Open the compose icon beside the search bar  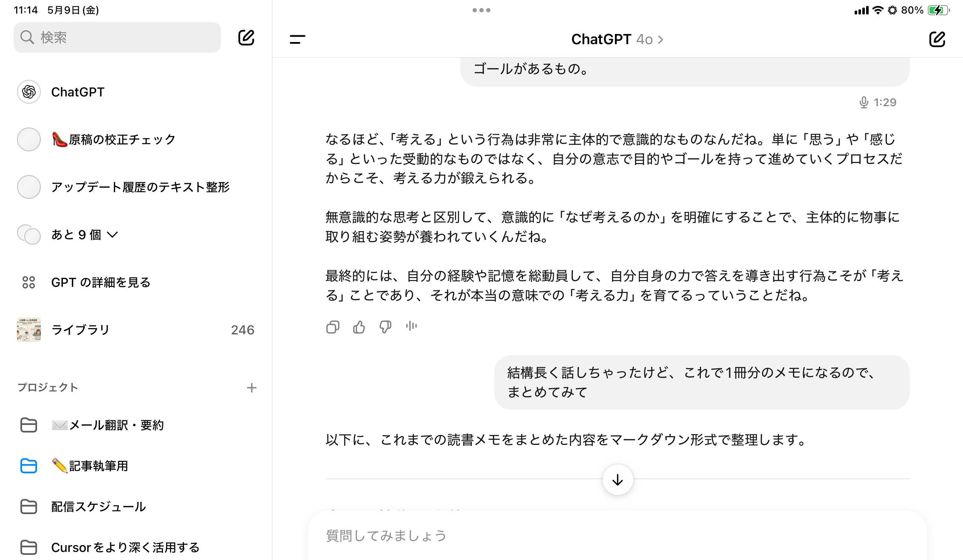point(246,37)
